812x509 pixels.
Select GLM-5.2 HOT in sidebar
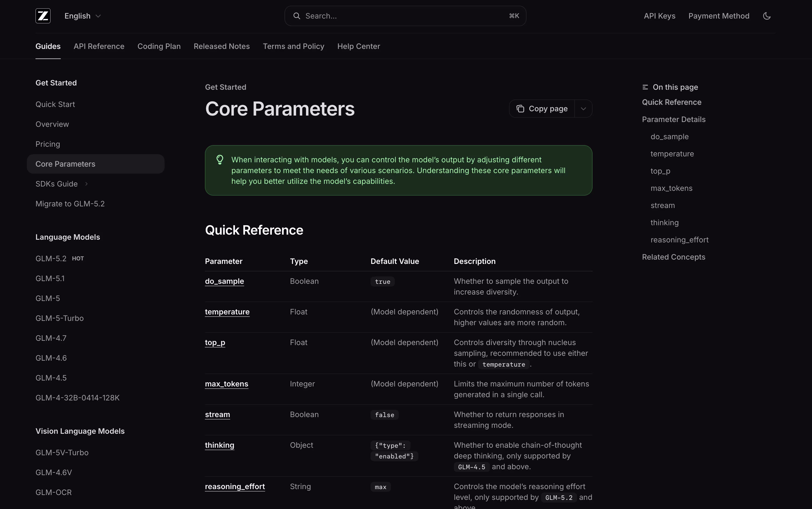[60, 259]
